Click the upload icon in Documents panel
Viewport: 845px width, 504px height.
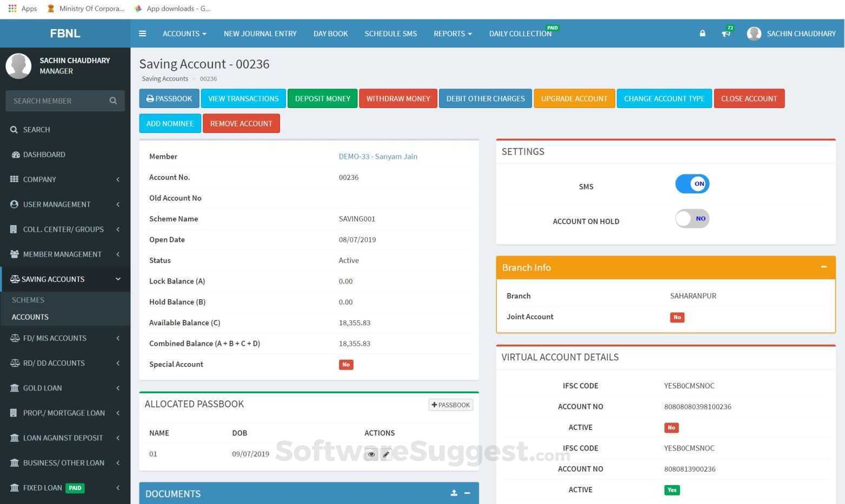click(x=454, y=493)
